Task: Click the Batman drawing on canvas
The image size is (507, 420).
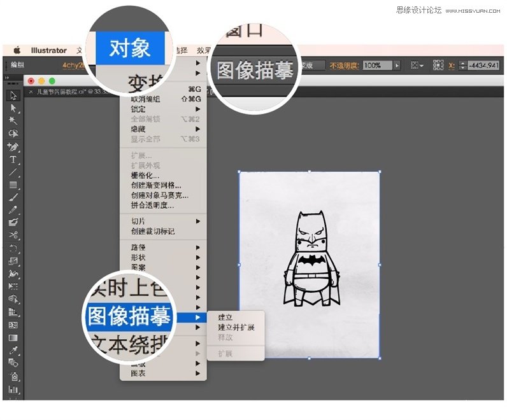Action: coord(311,258)
